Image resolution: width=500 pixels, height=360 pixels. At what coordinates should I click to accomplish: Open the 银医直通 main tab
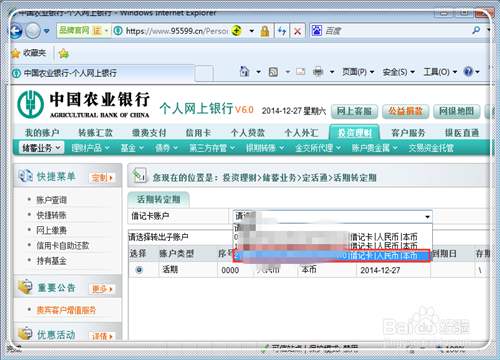(462, 133)
